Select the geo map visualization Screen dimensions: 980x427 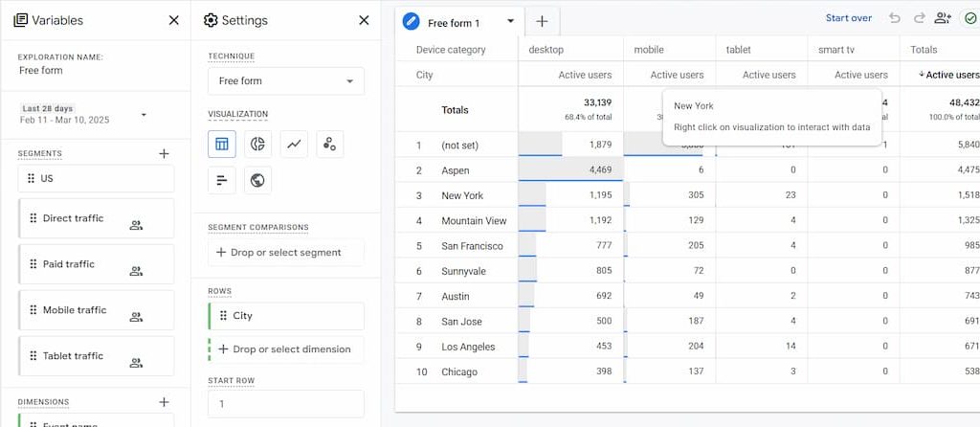257,180
